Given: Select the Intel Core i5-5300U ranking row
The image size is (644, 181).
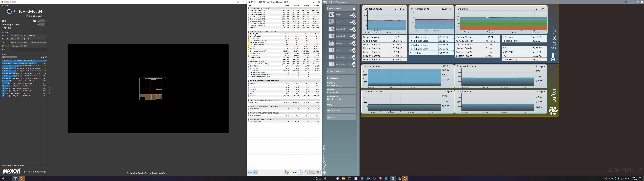Looking at the screenshot, I should tap(24, 96).
